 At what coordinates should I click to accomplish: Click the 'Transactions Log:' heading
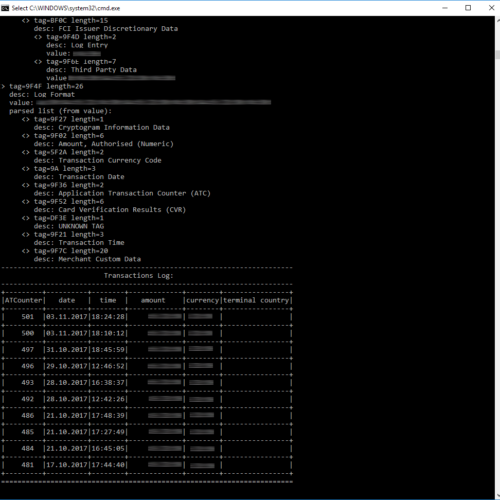pos(138,276)
